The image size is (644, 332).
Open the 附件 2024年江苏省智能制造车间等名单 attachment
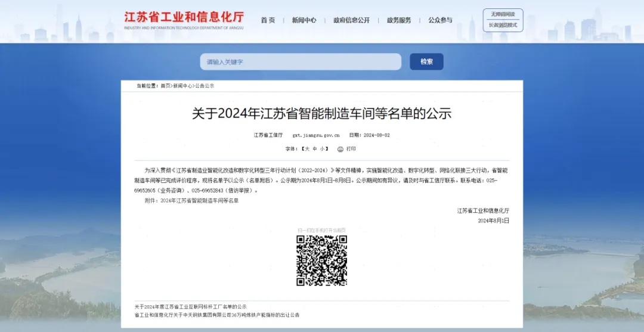coord(199,201)
